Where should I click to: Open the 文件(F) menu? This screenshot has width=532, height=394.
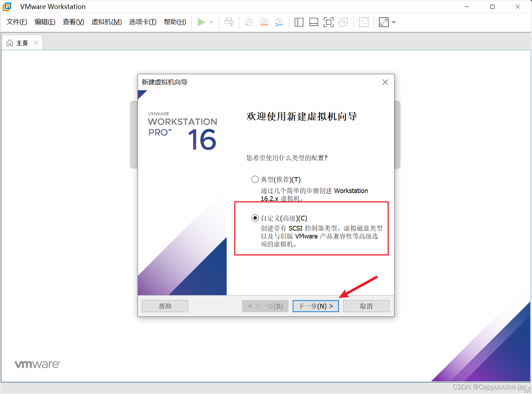coord(17,22)
